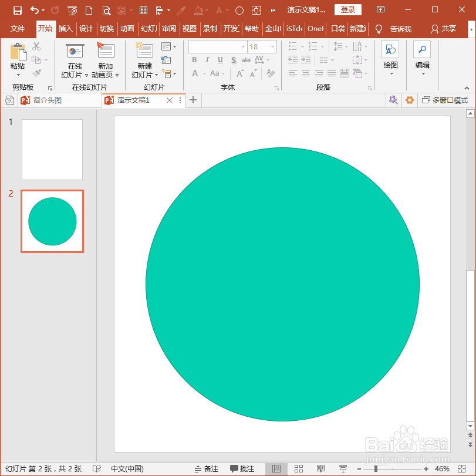Open Tell Me (告诉我) search
Viewport: 476px width, 476px height.
coord(393,29)
